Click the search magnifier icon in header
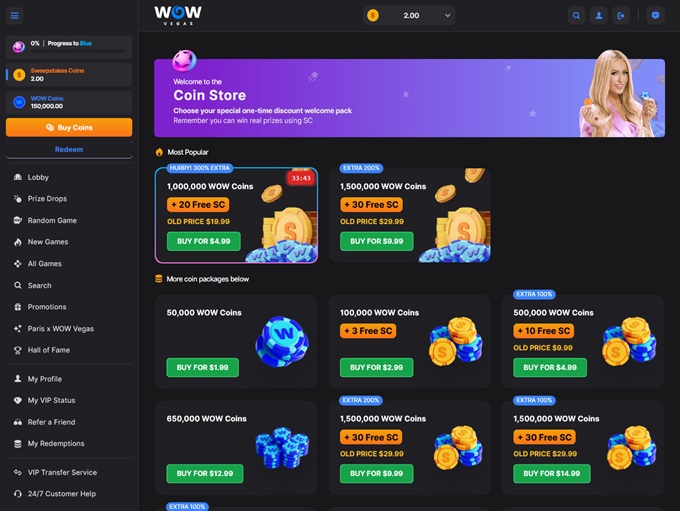Image resolution: width=680 pixels, height=511 pixels. point(576,16)
